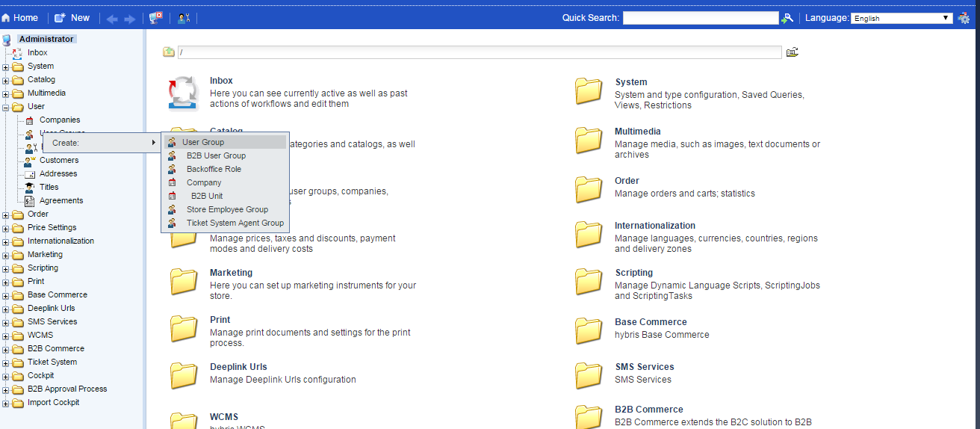Choose Company from the Create submenu
980x429 pixels.
225,182
